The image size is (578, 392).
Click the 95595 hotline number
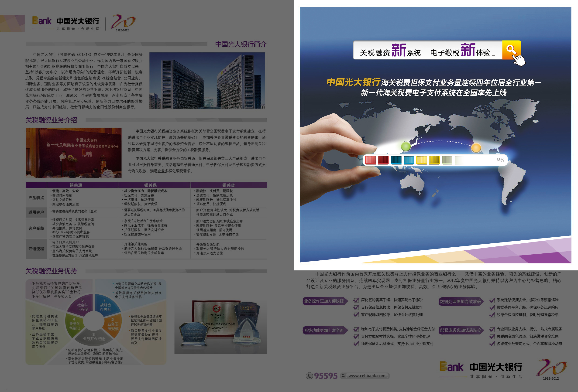(x=326, y=376)
